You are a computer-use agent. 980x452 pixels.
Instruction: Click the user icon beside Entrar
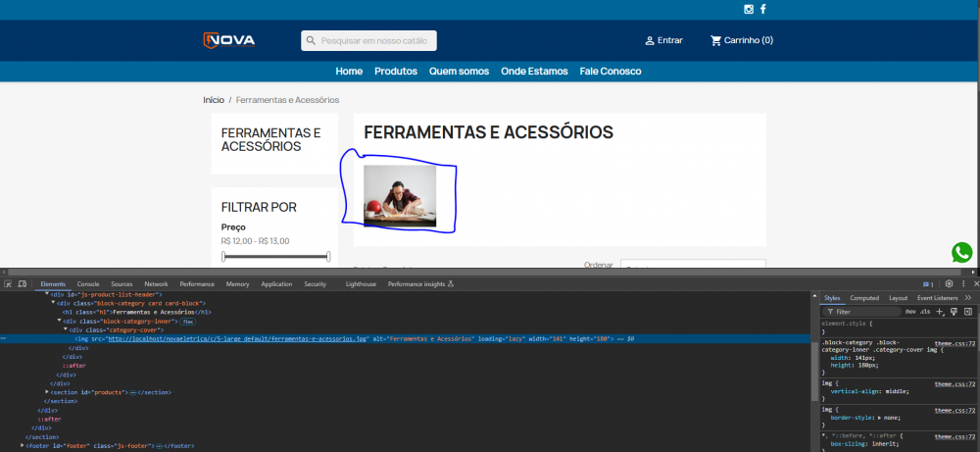point(650,40)
